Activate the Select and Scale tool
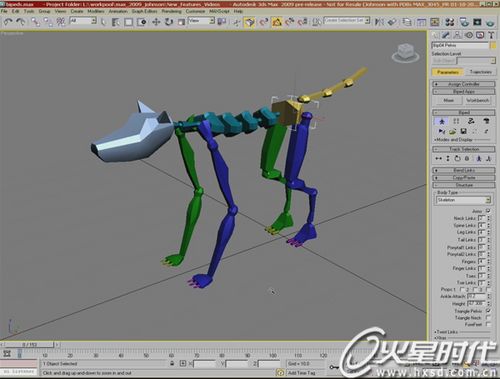 point(181,22)
